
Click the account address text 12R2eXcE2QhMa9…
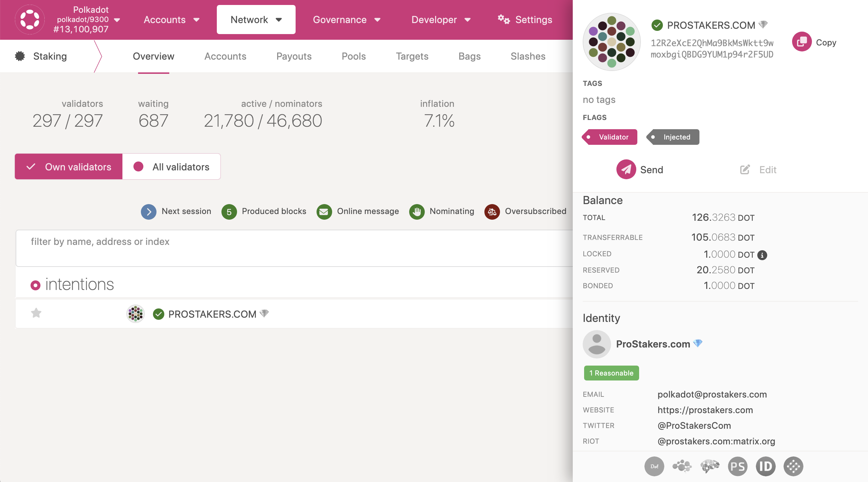coord(712,49)
